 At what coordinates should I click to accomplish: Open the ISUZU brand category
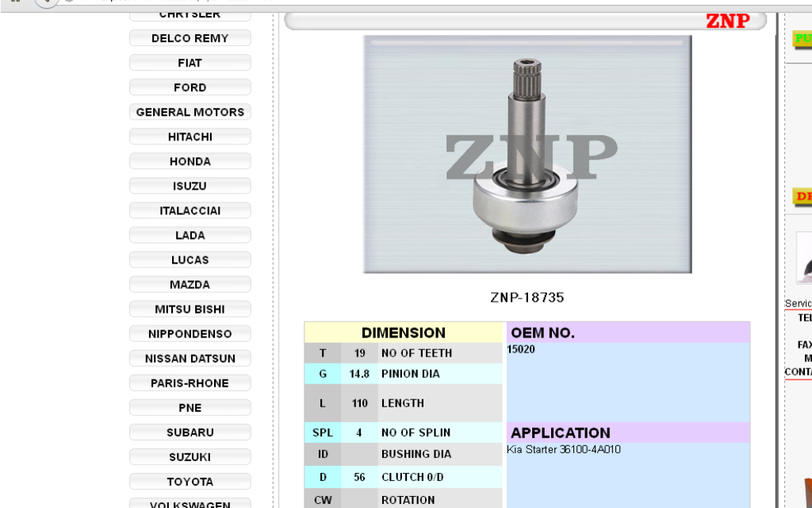(190, 186)
